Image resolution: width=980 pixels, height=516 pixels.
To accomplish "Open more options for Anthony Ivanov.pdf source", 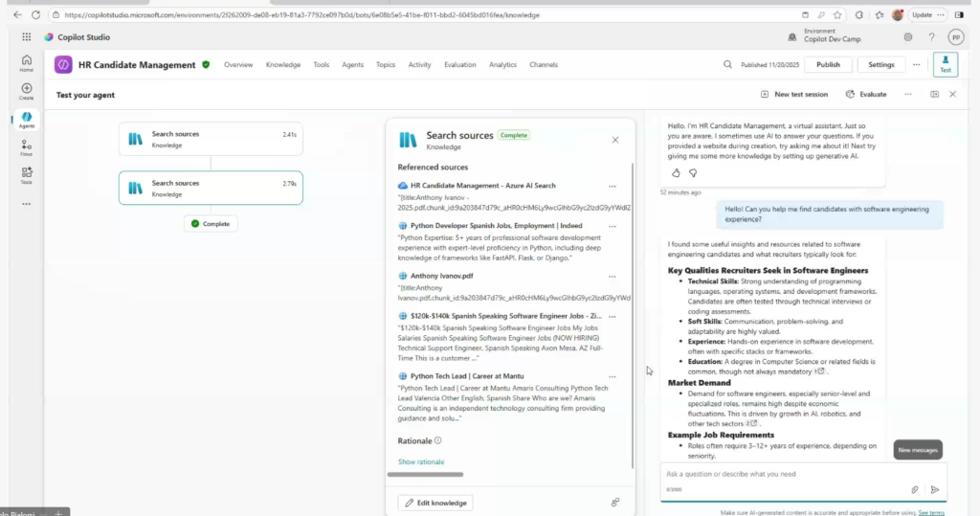I will pos(612,276).
